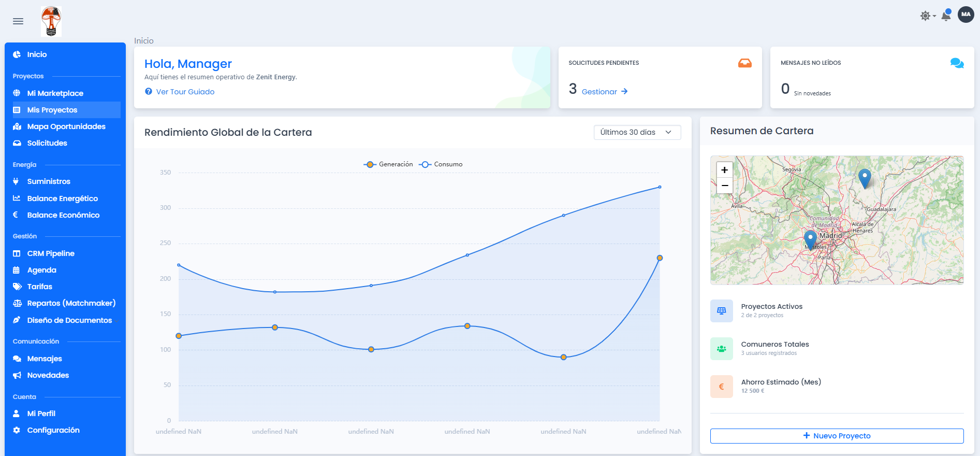Screen dimensions: 980x456
Task: Click the MA user avatar
Action: [966, 15]
